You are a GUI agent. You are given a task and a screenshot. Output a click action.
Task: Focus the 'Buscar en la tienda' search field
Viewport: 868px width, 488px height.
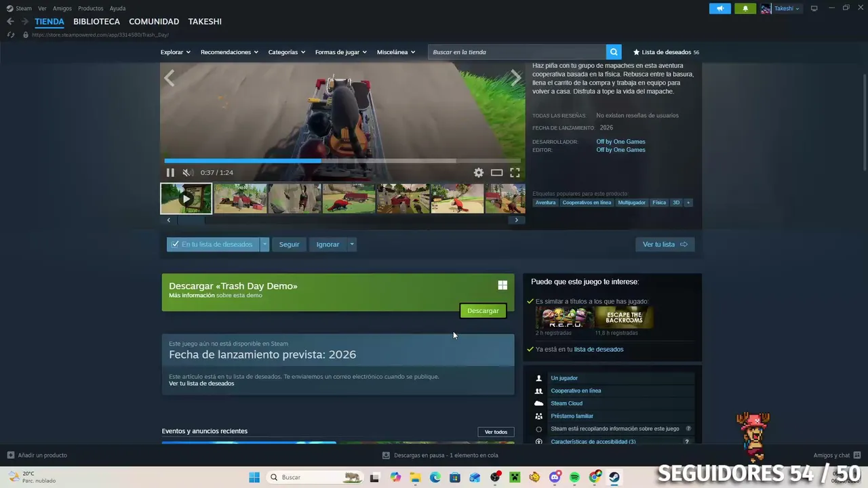point(517,52)
